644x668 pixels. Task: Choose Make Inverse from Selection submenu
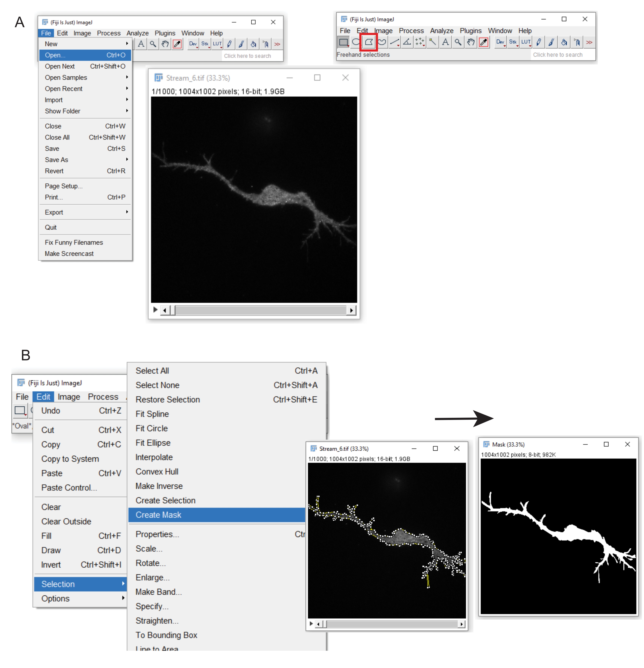[159, 486]
